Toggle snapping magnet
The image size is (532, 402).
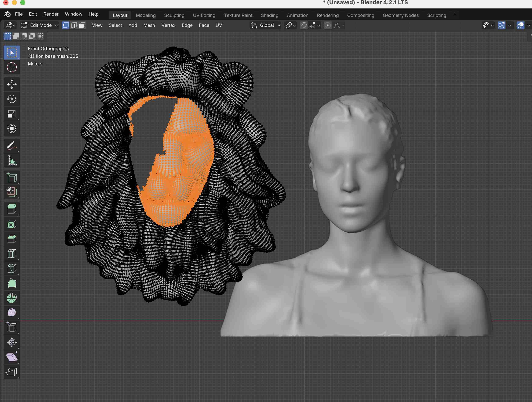[x=304, y=25]
